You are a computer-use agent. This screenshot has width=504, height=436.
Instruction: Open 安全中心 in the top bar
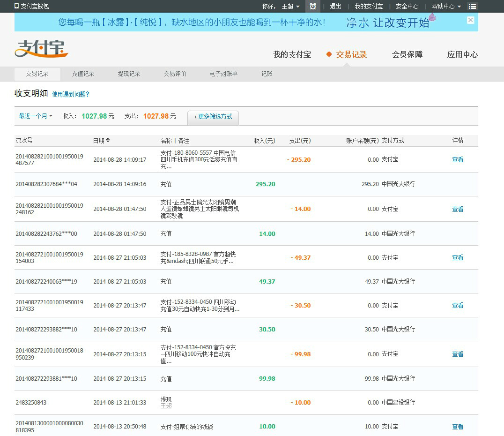click(407, 6)
